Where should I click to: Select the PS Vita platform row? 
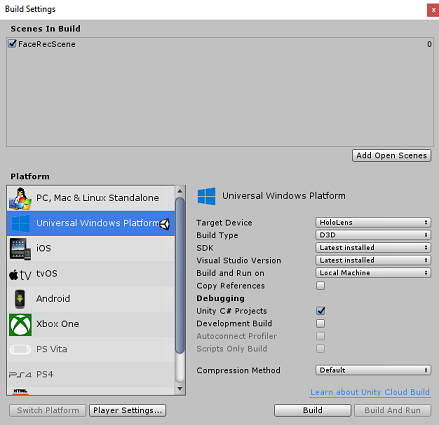click(91, 349)
